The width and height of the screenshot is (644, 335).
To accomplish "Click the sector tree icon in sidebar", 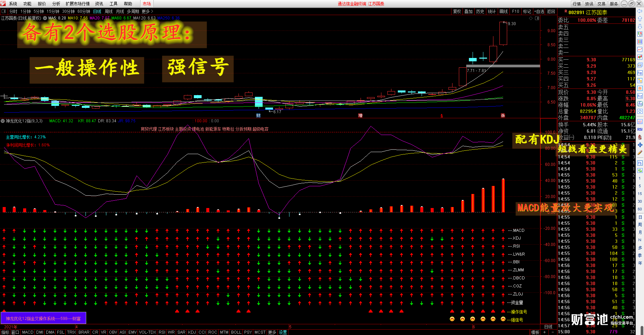I will (x=640, y=80).
